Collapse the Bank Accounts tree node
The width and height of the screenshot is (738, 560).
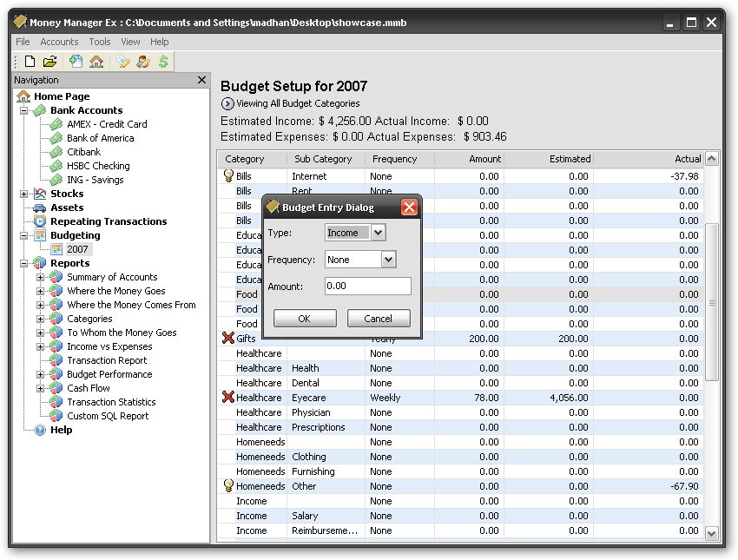(x=24, y=110)
